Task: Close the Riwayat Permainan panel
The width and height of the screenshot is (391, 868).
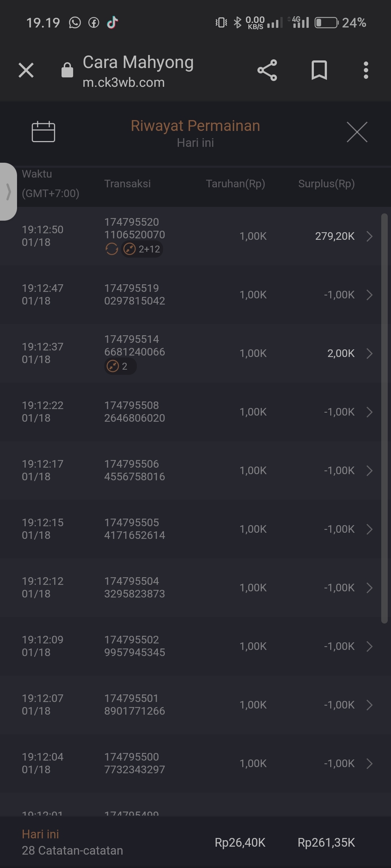Action: point(357,132)
